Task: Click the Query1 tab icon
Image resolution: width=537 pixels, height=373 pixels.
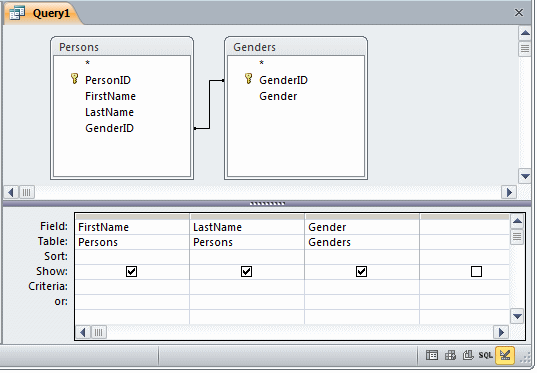Action: (17, 13)
